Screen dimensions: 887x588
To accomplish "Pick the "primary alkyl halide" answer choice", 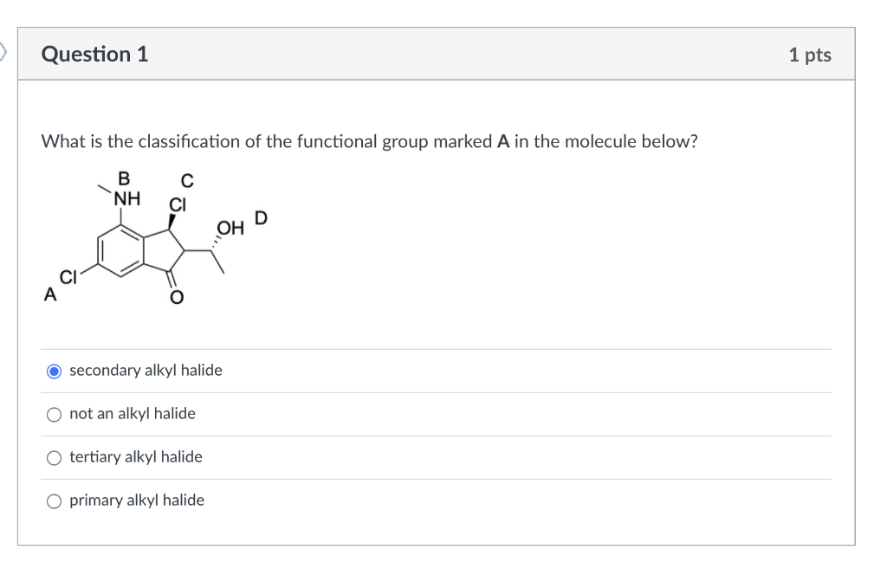I will point(54,501).
